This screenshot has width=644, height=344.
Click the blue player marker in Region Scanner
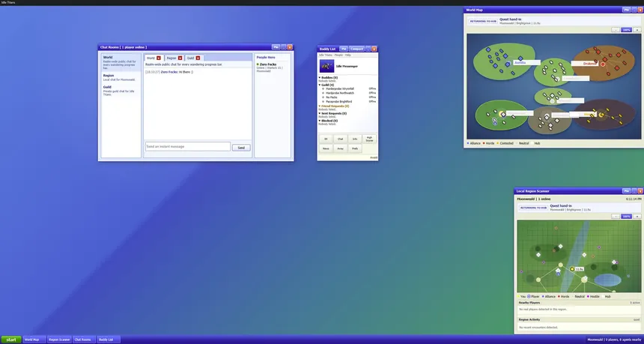point(558,274)
